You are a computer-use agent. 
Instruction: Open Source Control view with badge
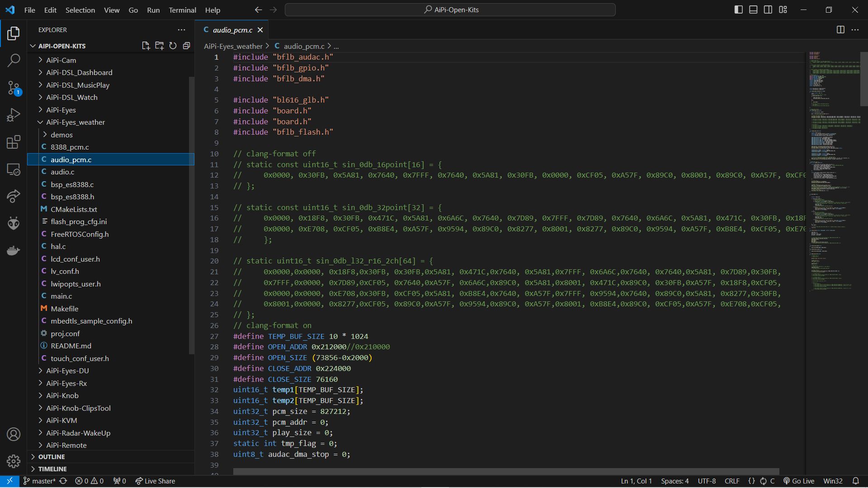14,88
